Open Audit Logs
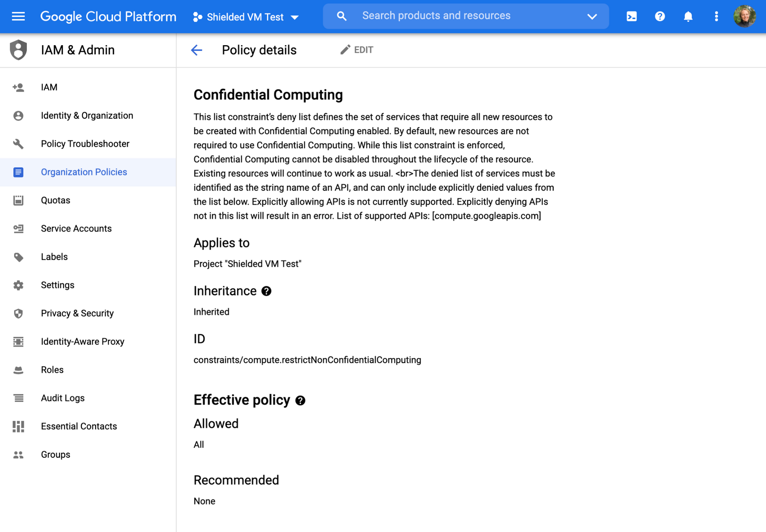Screen dimensions: 766x532 [88, 398]
